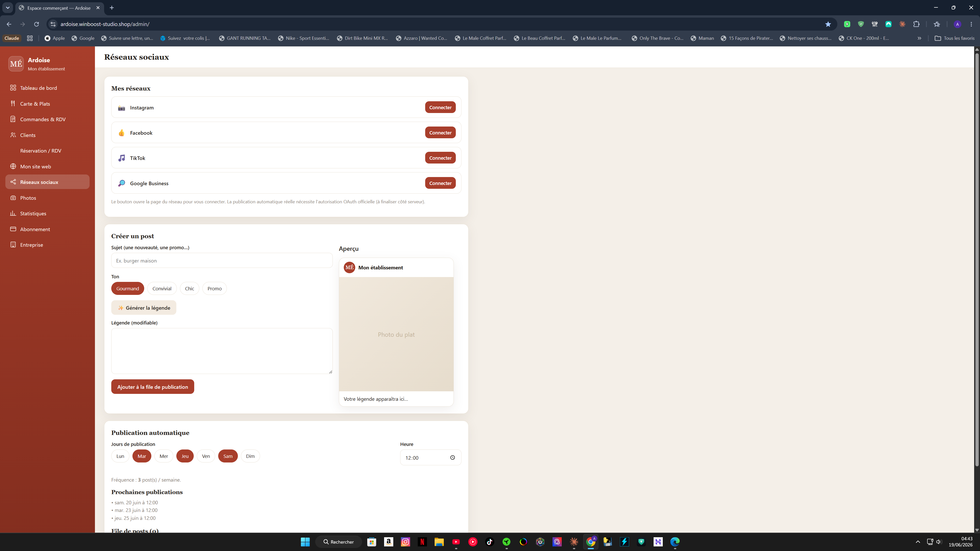This screenshot has height=551, width=980.
Task: Open the Apple bookmark
Action: [x=55, y=38]
